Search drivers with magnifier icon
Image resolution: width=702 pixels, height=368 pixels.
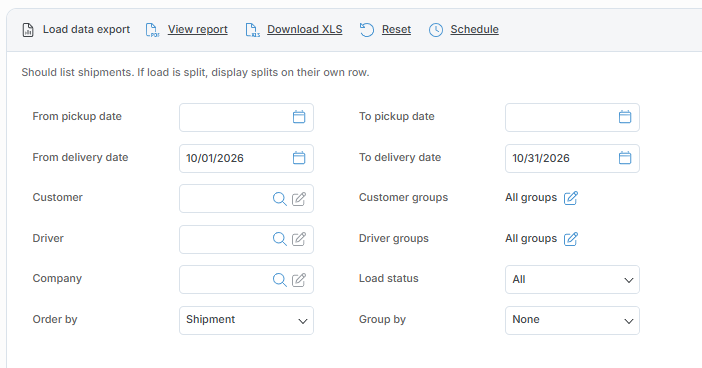[x=279, y=239]
